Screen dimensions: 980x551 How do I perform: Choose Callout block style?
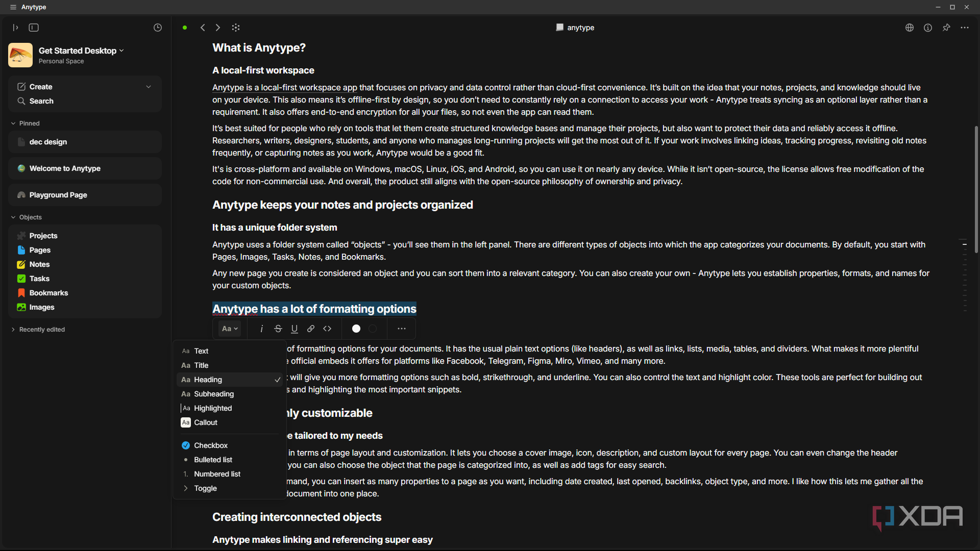point(230,422)
